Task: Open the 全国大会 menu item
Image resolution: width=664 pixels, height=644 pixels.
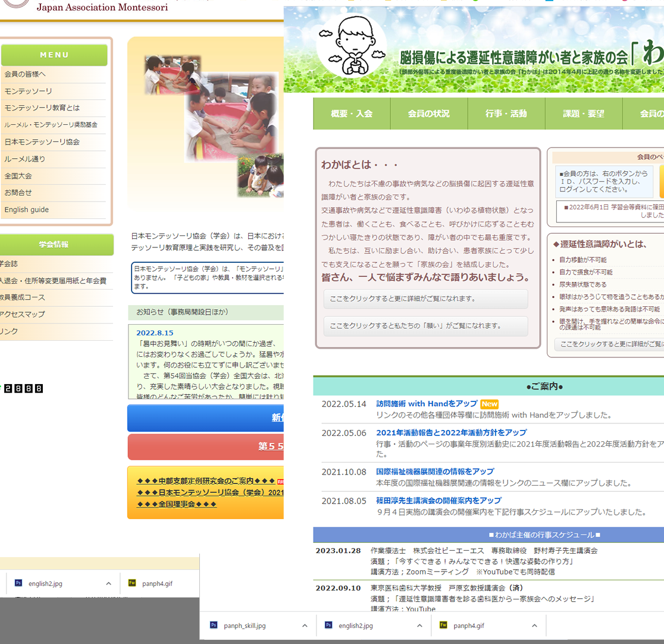Action: (x=54, y=176)
